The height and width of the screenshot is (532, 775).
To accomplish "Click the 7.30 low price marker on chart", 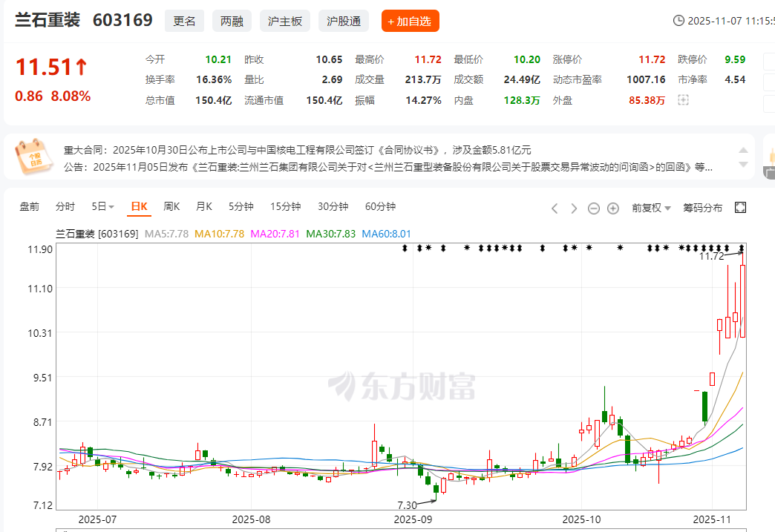I will click(x=408, y=505).
